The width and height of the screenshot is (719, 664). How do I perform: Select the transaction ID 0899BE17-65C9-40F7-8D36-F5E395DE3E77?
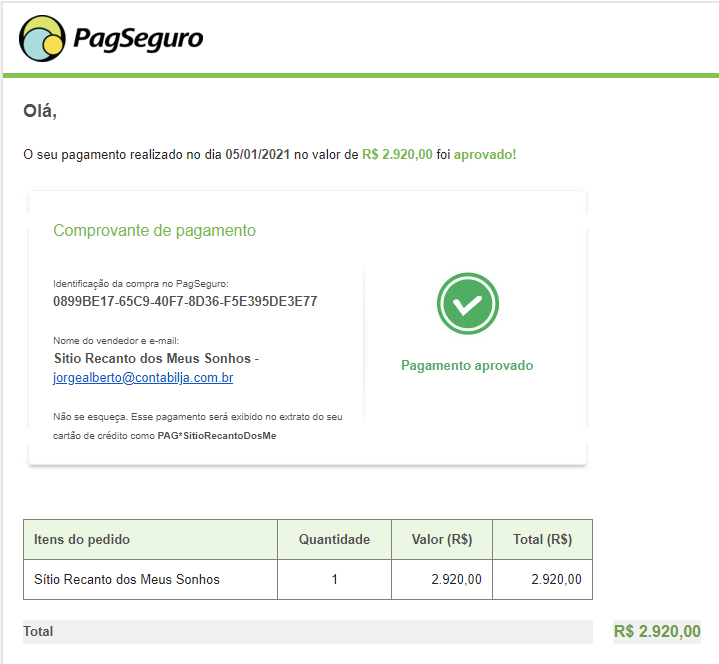[185, 301]
